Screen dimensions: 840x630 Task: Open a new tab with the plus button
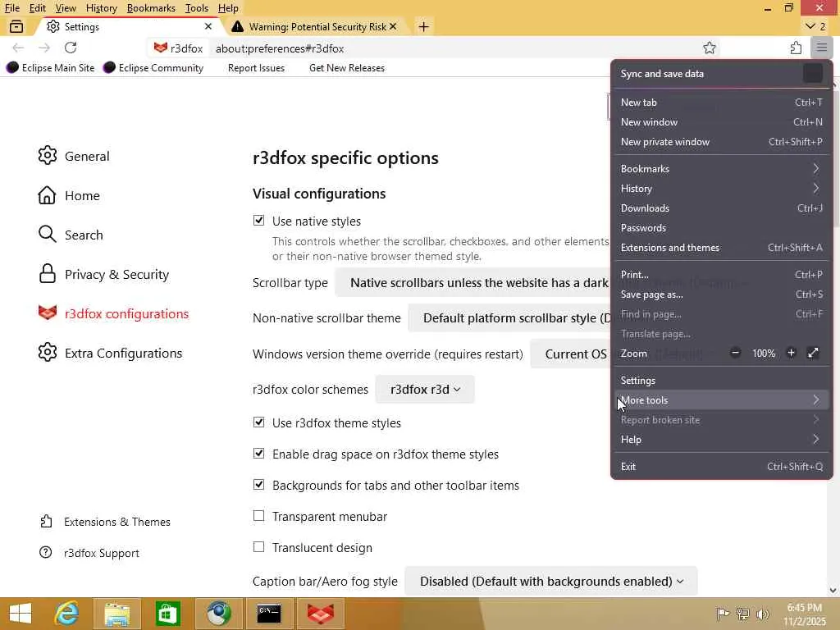pyautogui.click(x=424, y=27)
